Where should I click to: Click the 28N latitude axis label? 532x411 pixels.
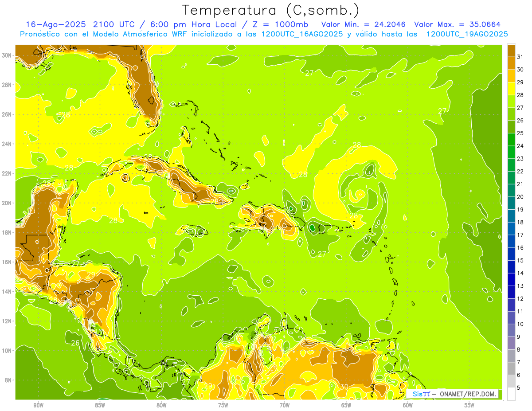(7, 85)
